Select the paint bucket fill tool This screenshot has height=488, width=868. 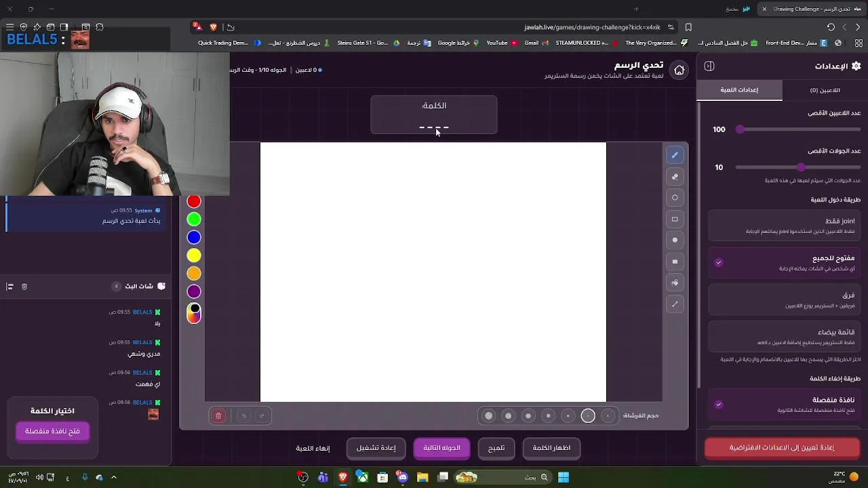(675, 283)
